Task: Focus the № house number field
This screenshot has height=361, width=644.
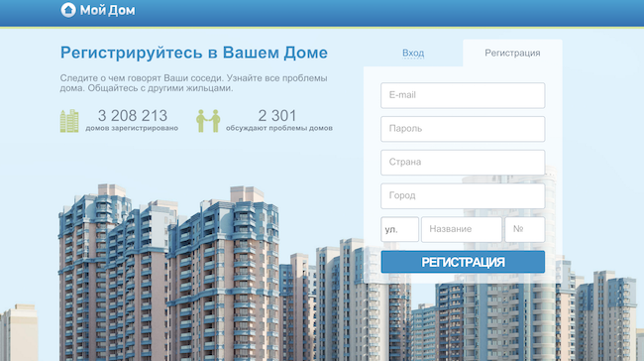Action: pyautogui.click(x=525, y=229)
